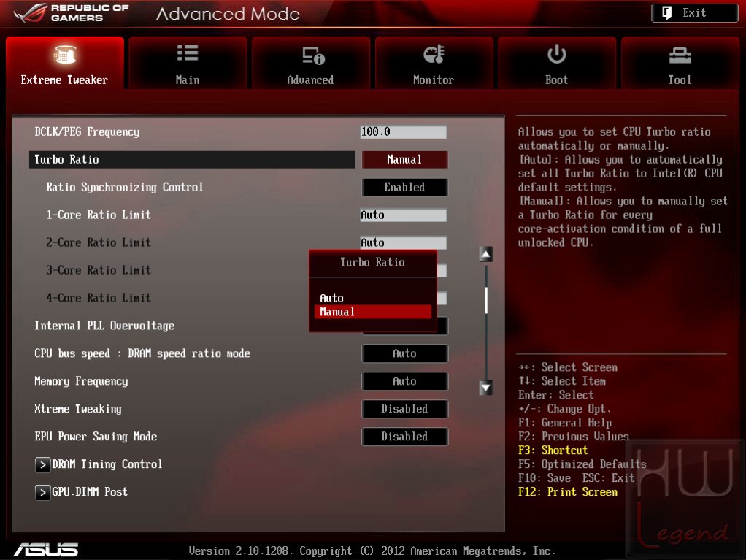Image resolution: width=746 pixels, height=560 pixels.
Task: Click the Exit button
Action: coord(695,13)
